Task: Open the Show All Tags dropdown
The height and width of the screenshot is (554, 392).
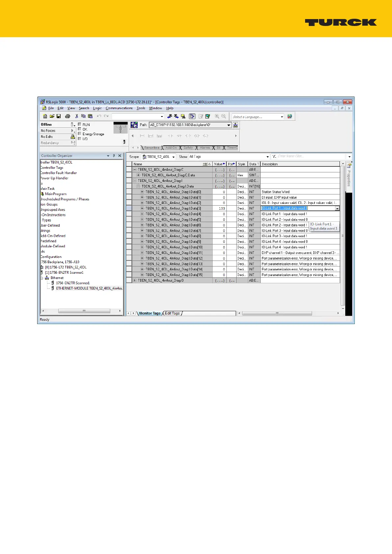Action: (x=267, y=157)
